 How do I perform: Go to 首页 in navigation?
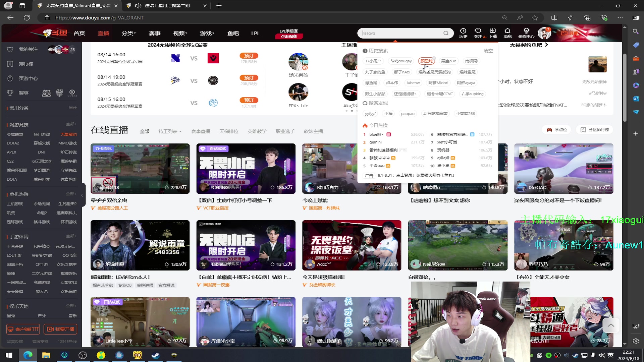click(x=79, y=33)
